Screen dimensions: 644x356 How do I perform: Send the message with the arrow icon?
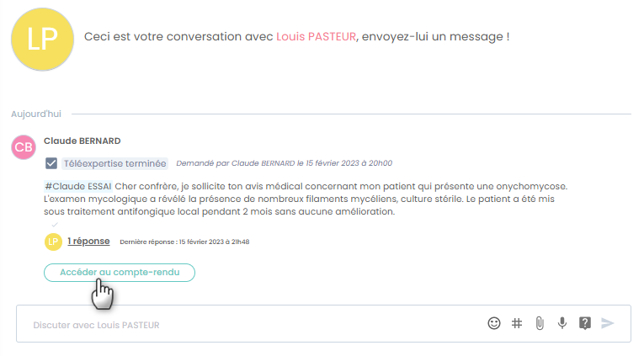pos(608,323)
